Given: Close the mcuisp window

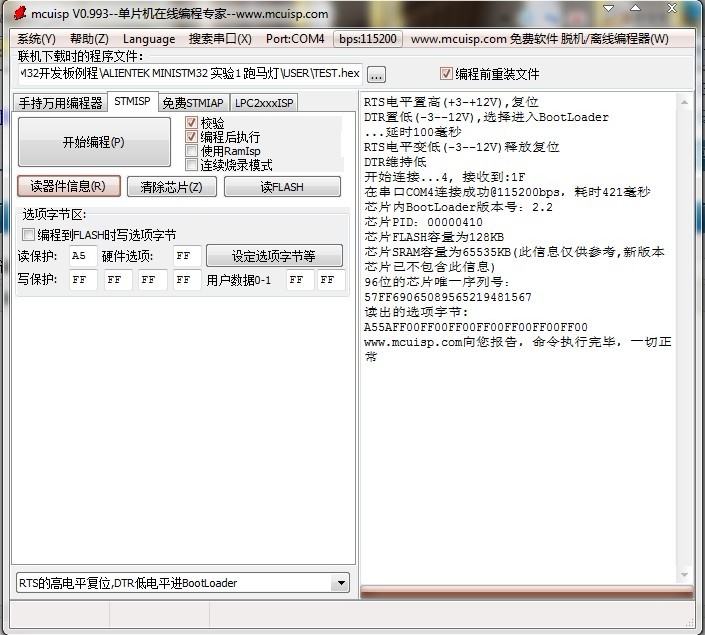Looking at the screenshot, I should tap(672, 8).
